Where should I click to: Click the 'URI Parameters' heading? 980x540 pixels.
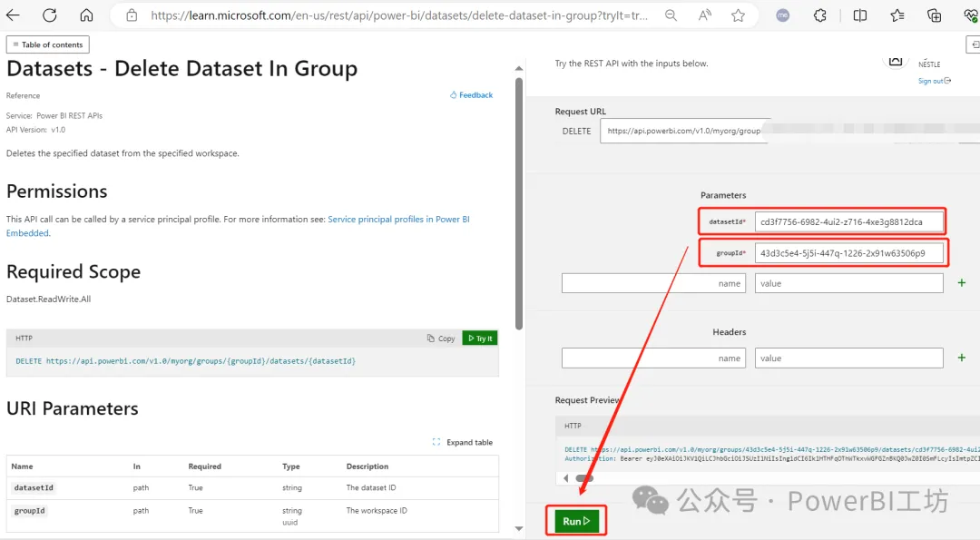(73, 408)
